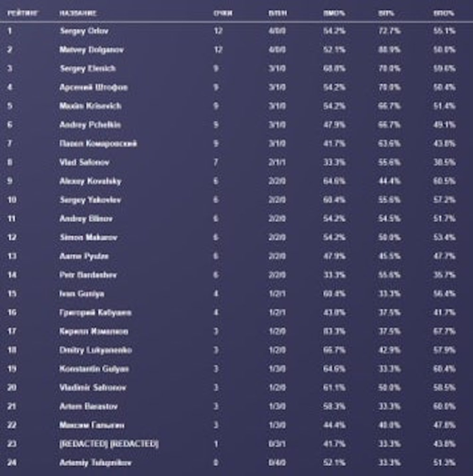Click Sergey Yakovlev's name
This screenshot has height=476, width=473.
[x=90, y=200]
